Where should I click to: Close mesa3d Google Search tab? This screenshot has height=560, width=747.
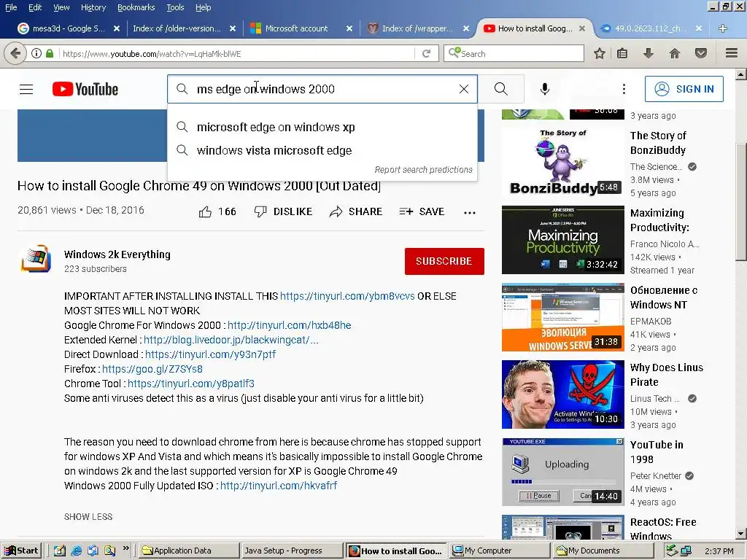116,28
